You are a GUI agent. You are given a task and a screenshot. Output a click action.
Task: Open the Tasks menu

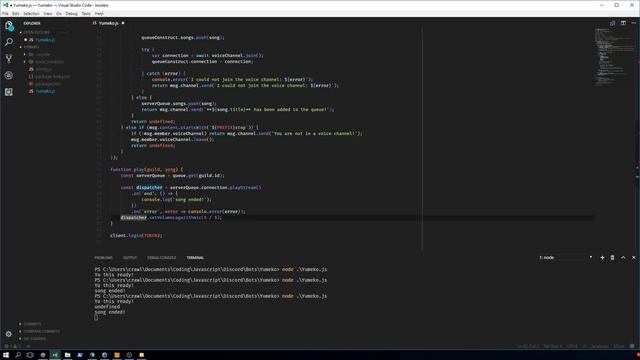point(86,13)
